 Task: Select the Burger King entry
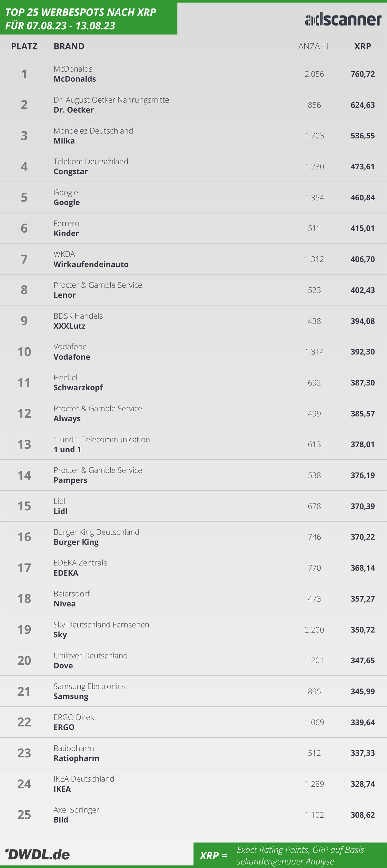193,537
